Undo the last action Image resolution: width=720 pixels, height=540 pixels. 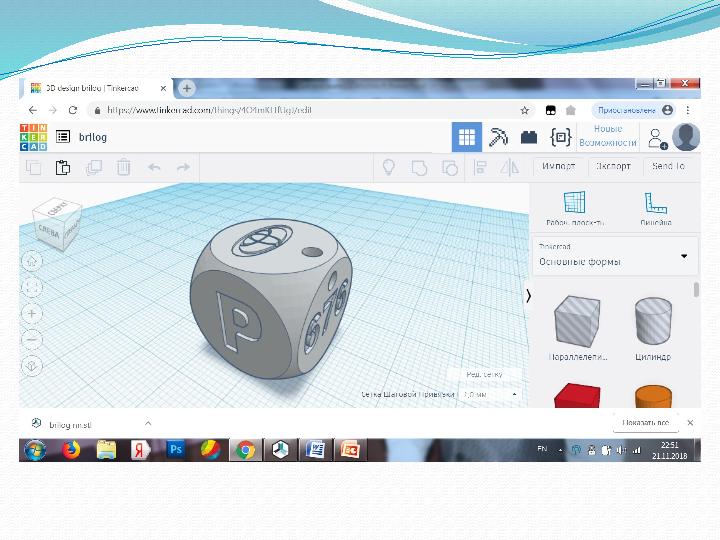(x=154, y=167)
